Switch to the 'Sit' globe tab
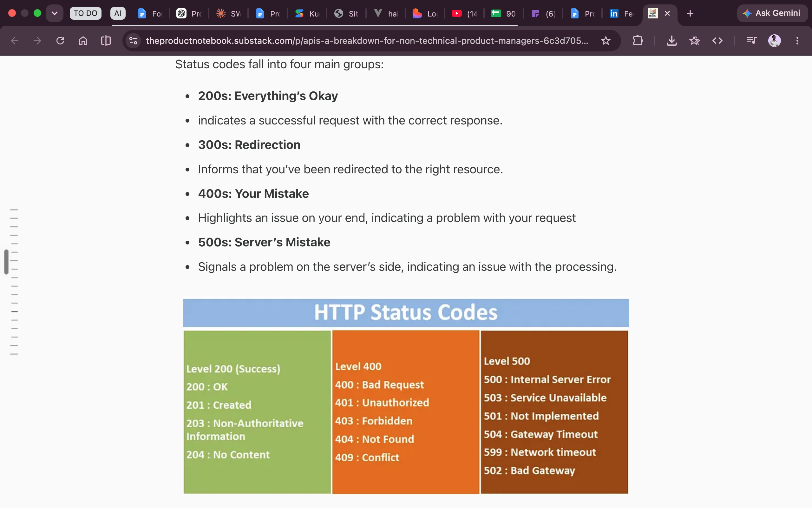This screenshot has height=508, width=812. pyautogui.click(x=347, y=13)
